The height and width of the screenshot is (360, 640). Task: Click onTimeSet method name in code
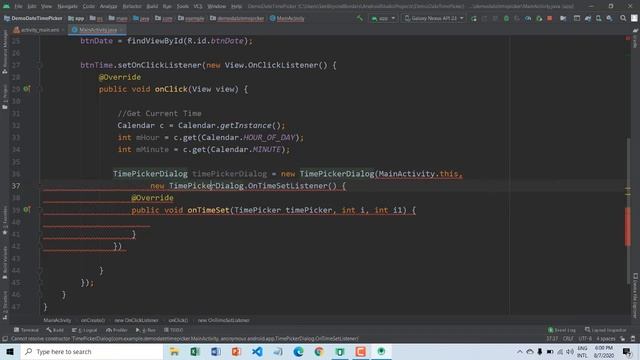tap(208, 210)
